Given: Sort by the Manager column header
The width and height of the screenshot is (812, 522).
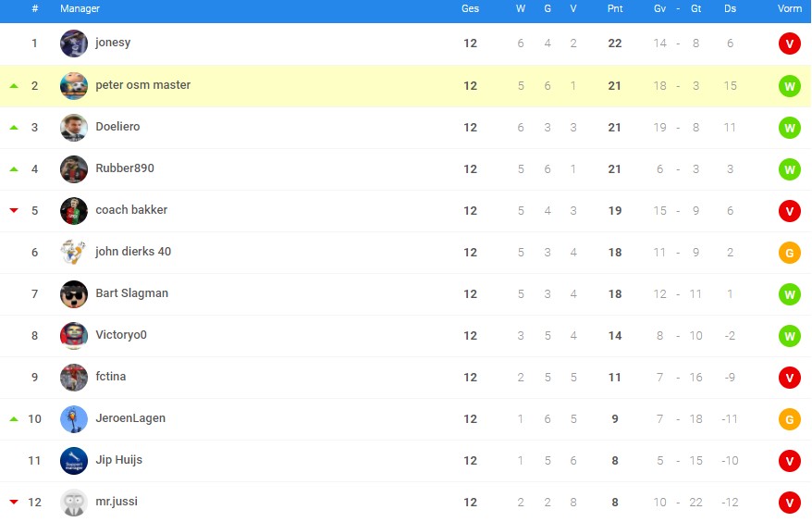Looking at the screenshot, I should tap(80, 9).
